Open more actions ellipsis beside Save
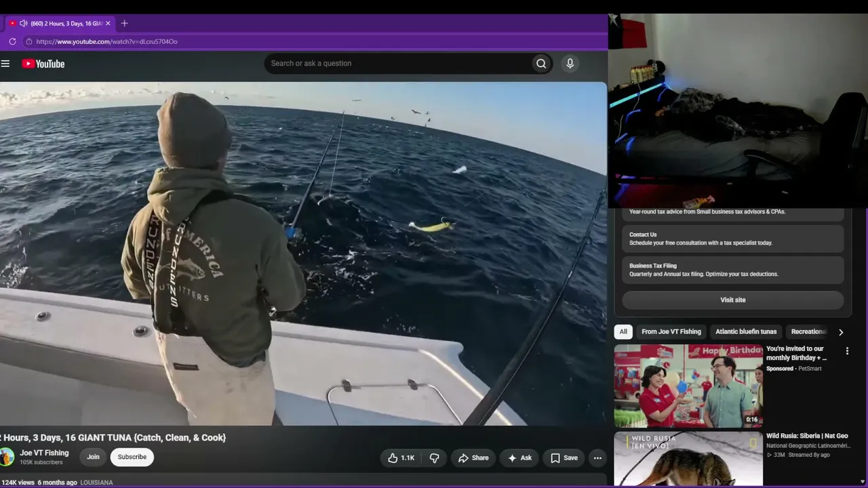The image size is (868, 488). click(x=597, y=458)
